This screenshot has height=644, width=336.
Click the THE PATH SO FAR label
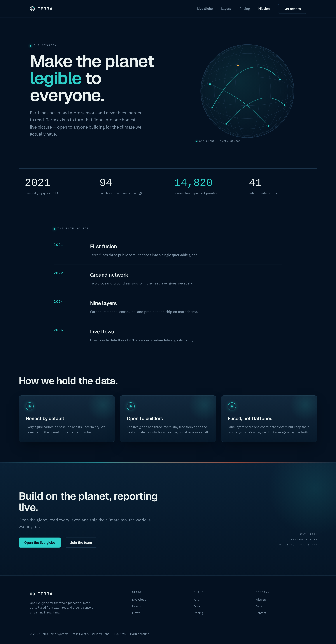tap(73, 228)
